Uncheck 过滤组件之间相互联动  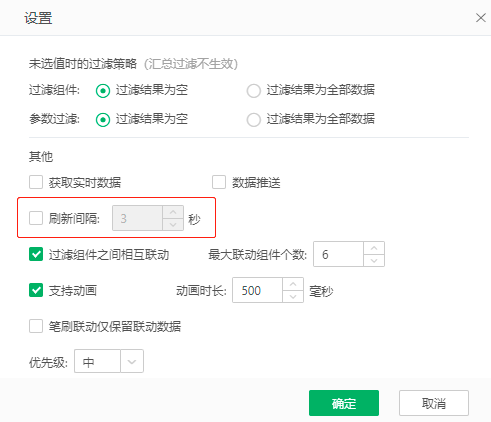36,254
